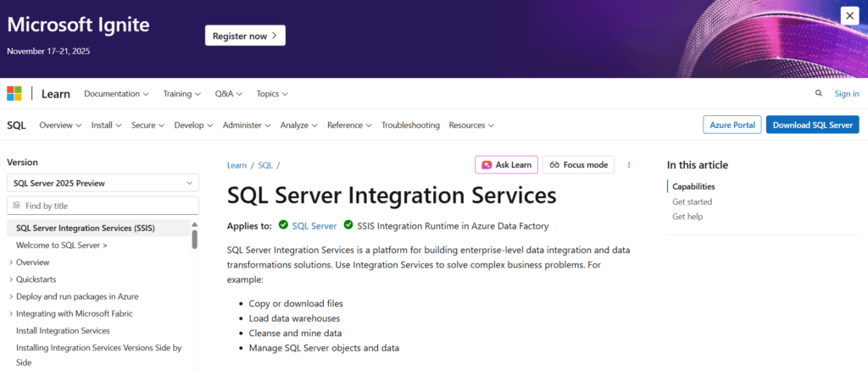Open the SQL Server applies-to link
This screenshot has height=370, width=868.
(314, 226)
